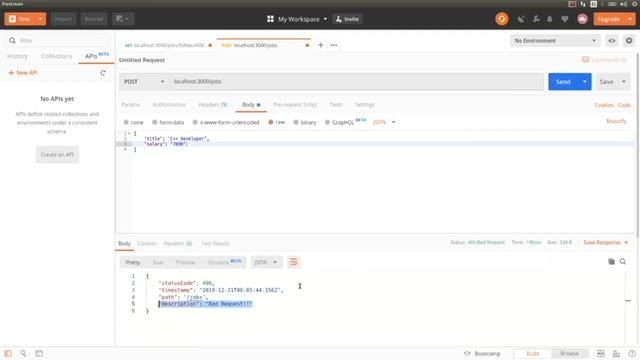This screenshot has height=360, width=640.
Task: Open the request body JSON format dropdown
Action: (x=384, y=122)
